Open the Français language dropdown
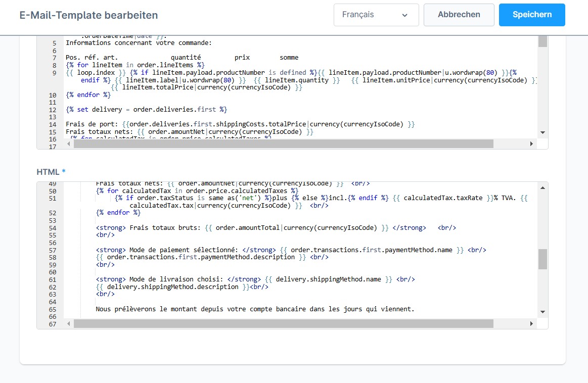This screenshot has width=588, height=383. (x=376, y=15)
